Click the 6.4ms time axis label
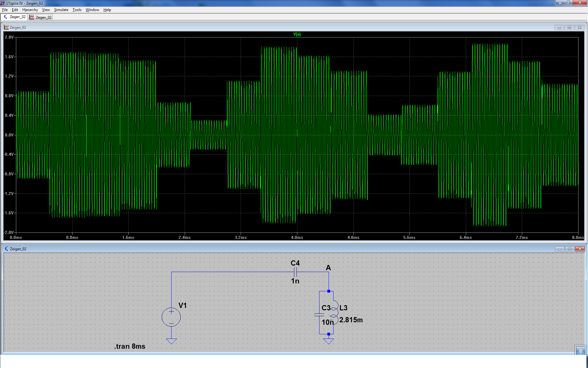This screenshot has height=368, width=588. pos(466,237)
